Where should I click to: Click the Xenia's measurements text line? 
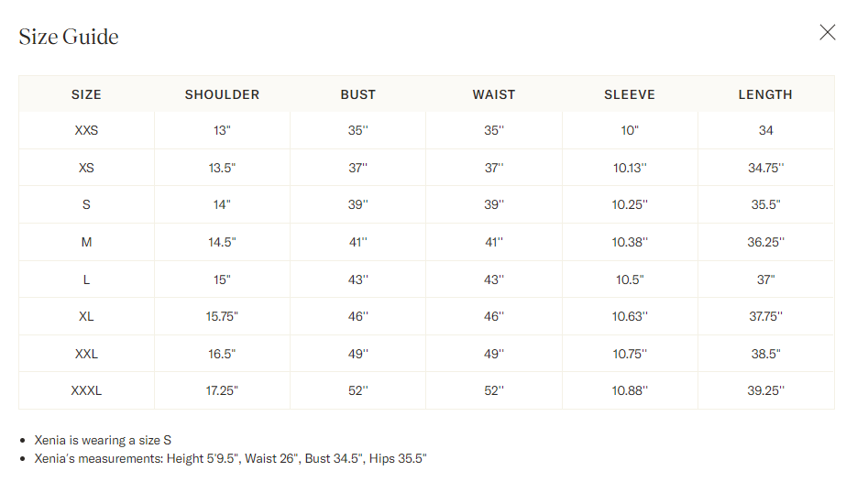[x=230, y=459]
